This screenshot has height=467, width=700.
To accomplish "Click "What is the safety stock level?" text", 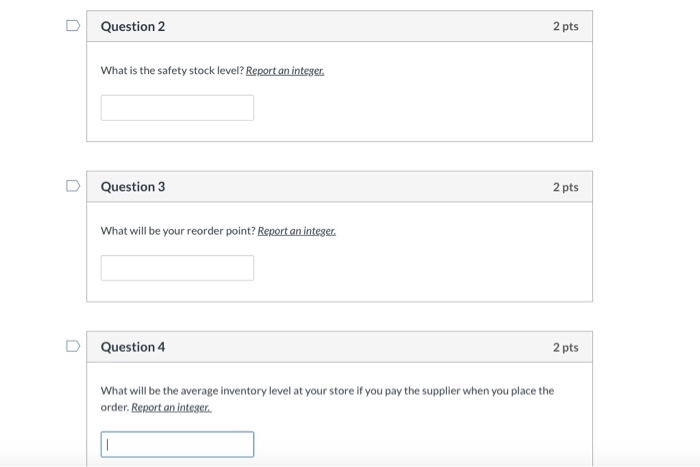I will click(x=172, y=71).
